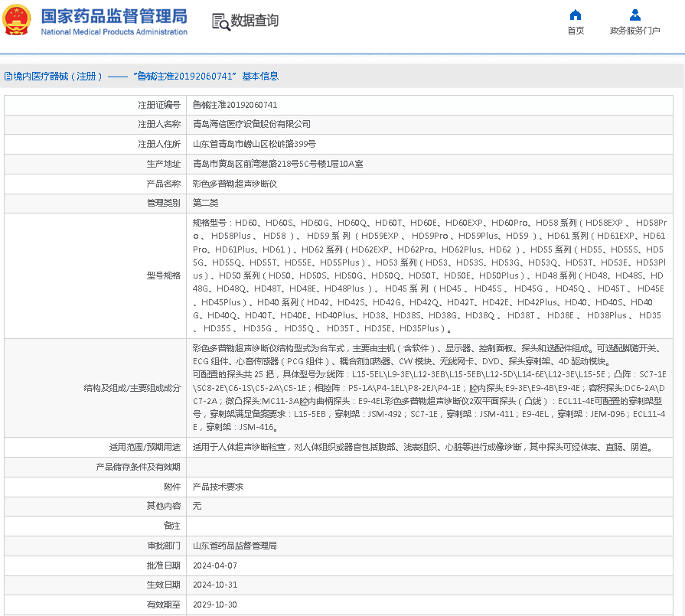This screenshot has height=616, width=685.
Task: Click the approval date 2024-04-07
Action: tap(214, 565)
